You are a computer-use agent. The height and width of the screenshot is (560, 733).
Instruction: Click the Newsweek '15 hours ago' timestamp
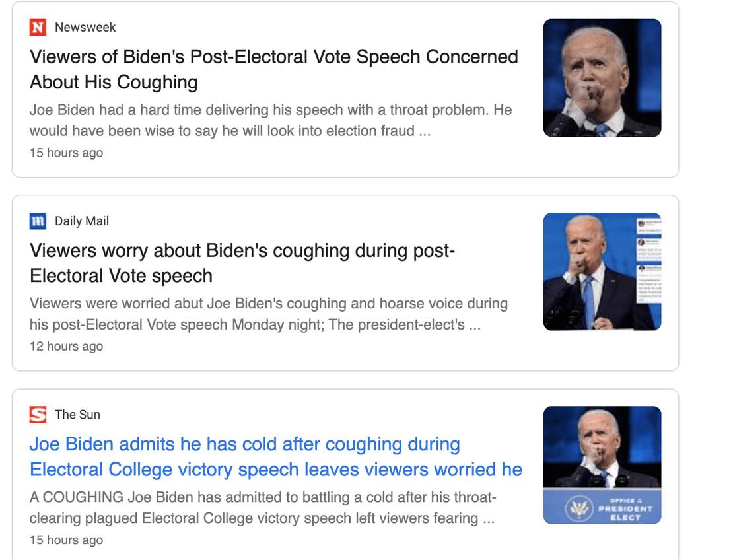click(66, 153)
